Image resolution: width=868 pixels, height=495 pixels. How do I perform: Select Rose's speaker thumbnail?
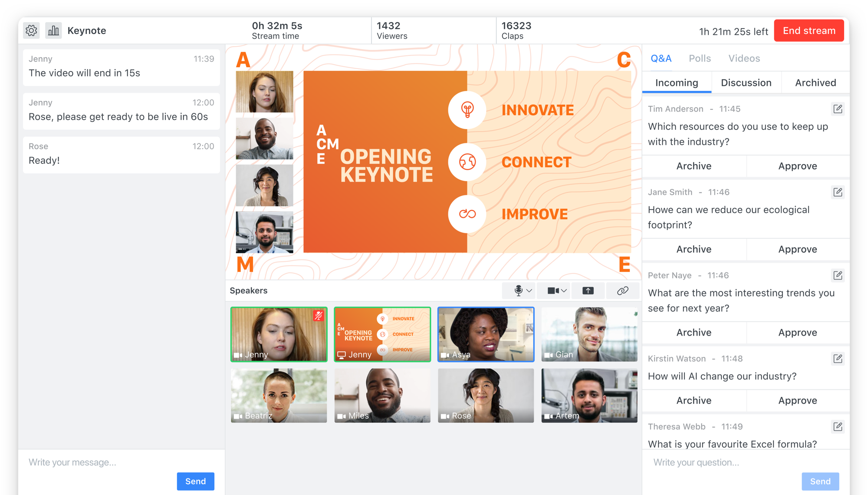click(486, 396)
